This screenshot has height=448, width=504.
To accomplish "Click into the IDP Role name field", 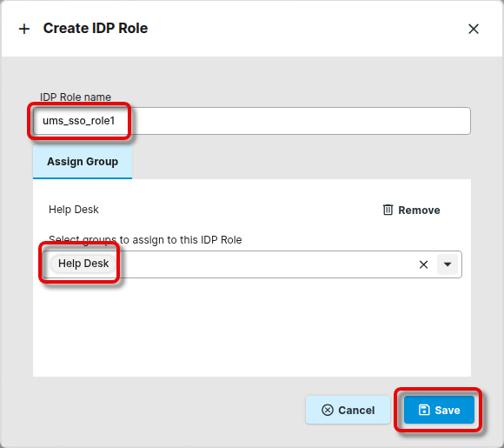I will (252, 121).
